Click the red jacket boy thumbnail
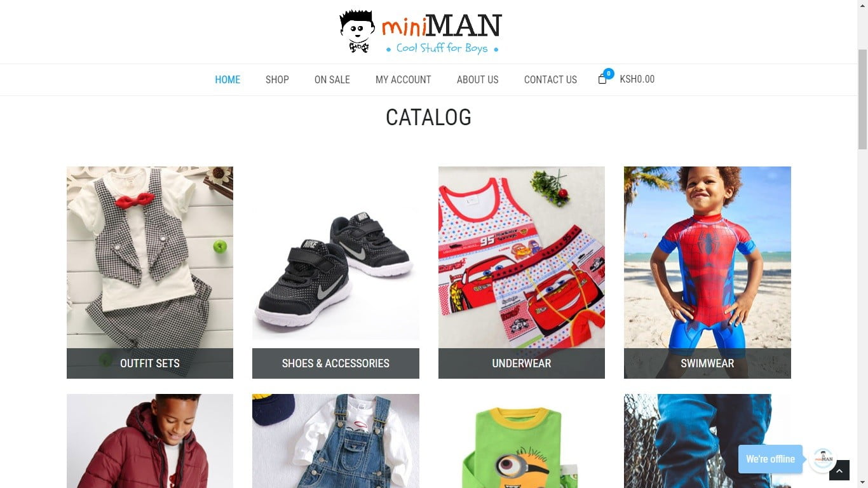This screenshot has height=488, width=868. 150,441
